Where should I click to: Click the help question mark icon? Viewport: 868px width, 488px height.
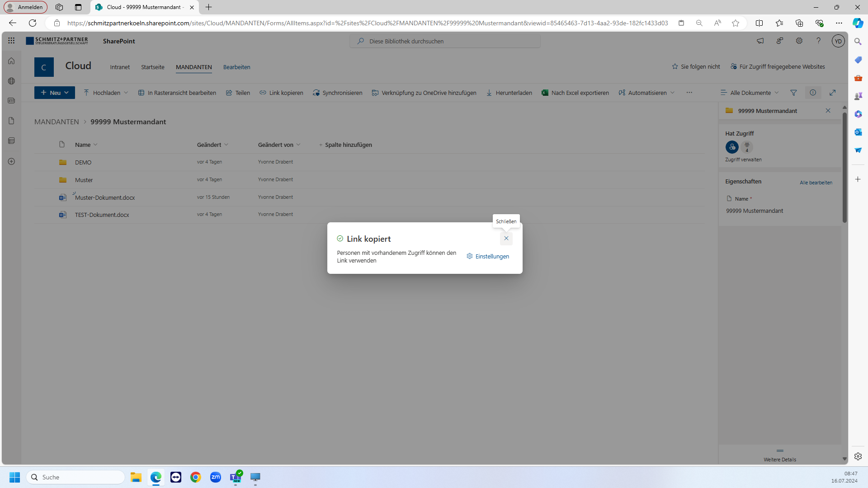(x=818, y=41)
